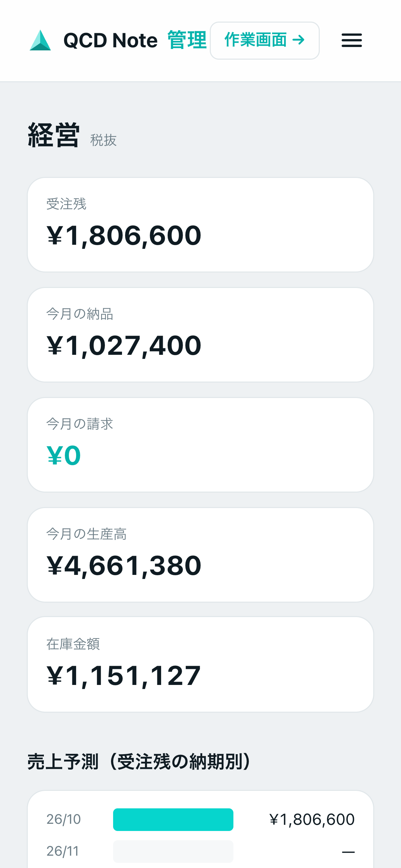Open the 今月の生産高 card

[200, 555]
